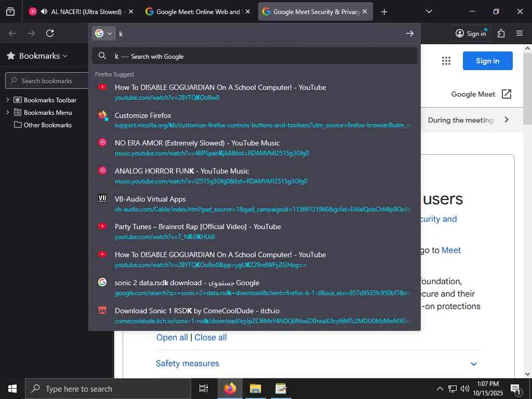The image size is (532, 399).
Task: Switch to Google Meet: Online Web tab
Action: pos(198,11)
